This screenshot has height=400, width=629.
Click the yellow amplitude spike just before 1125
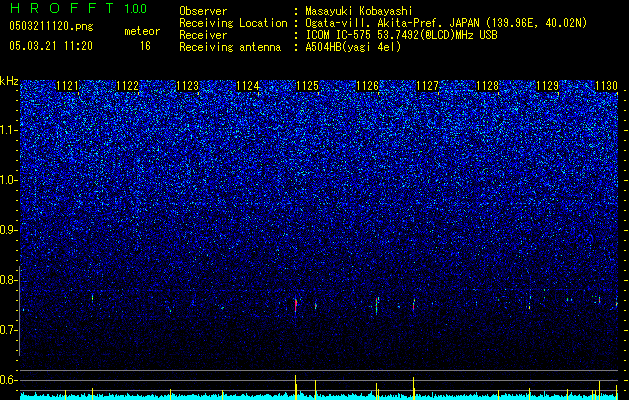[x=296, y=387]
